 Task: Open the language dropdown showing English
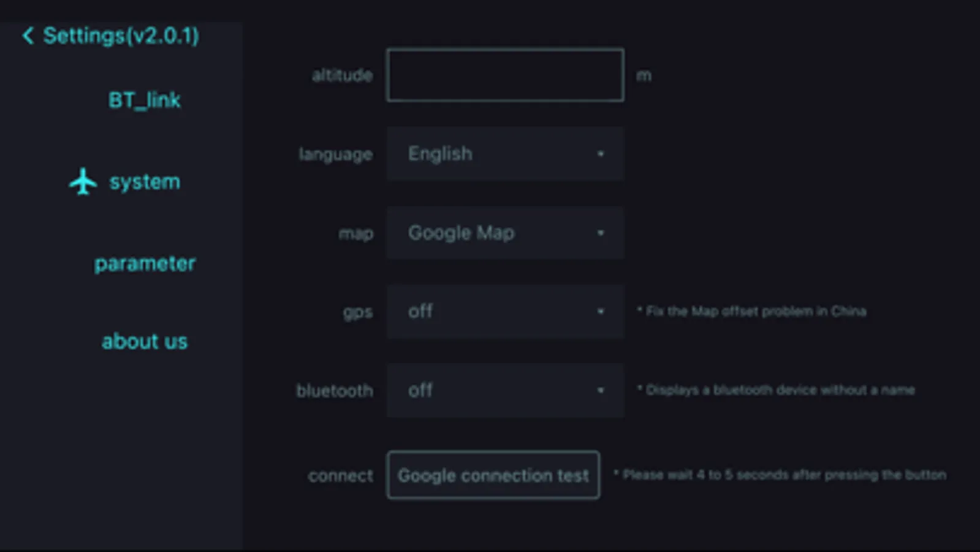[x=505, y=154]
